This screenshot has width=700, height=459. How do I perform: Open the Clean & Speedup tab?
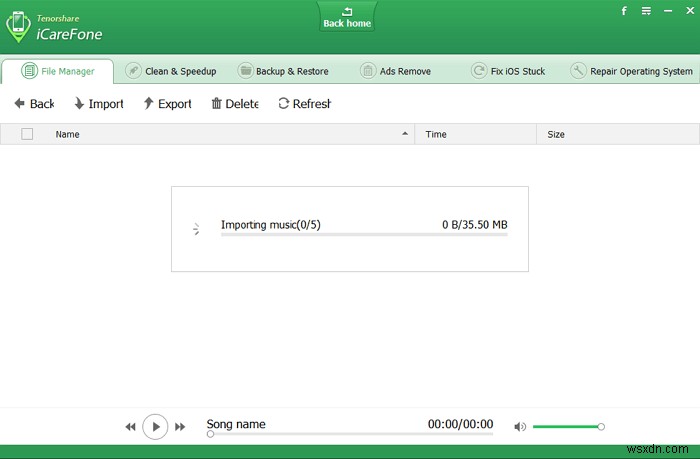click(169, 71)
